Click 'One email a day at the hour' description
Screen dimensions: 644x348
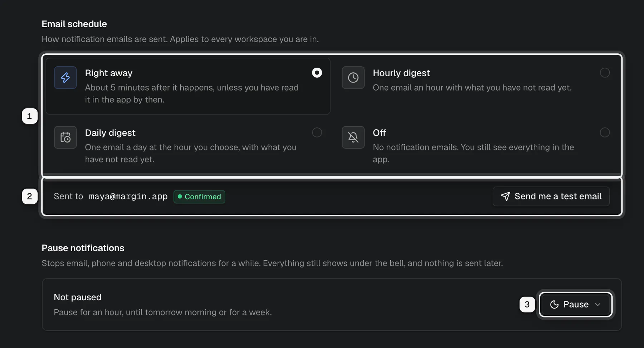[x=191, y=153]
